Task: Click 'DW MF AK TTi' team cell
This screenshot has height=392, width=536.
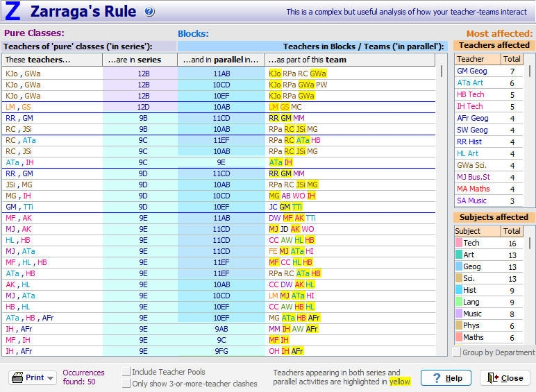Action: 350,218
